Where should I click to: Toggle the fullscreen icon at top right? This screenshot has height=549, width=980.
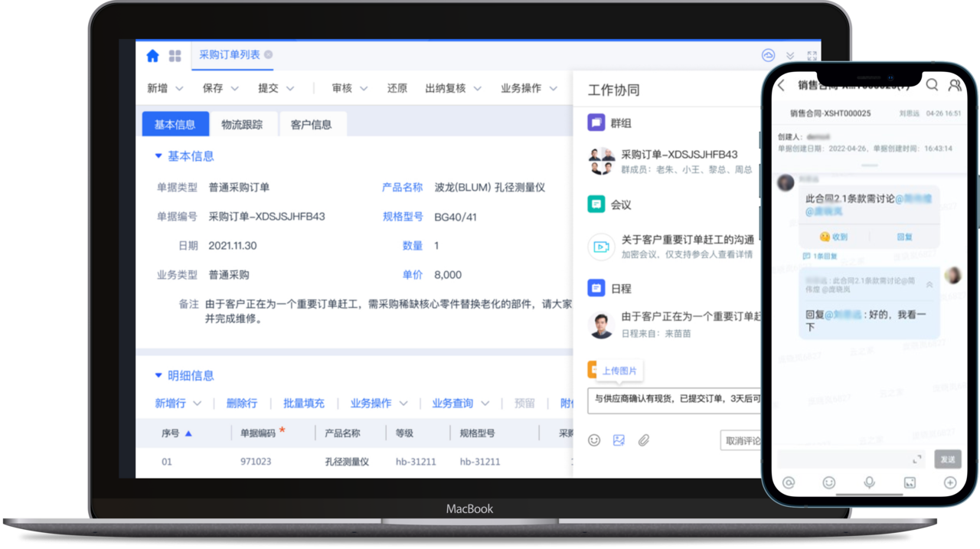(812, 56)
